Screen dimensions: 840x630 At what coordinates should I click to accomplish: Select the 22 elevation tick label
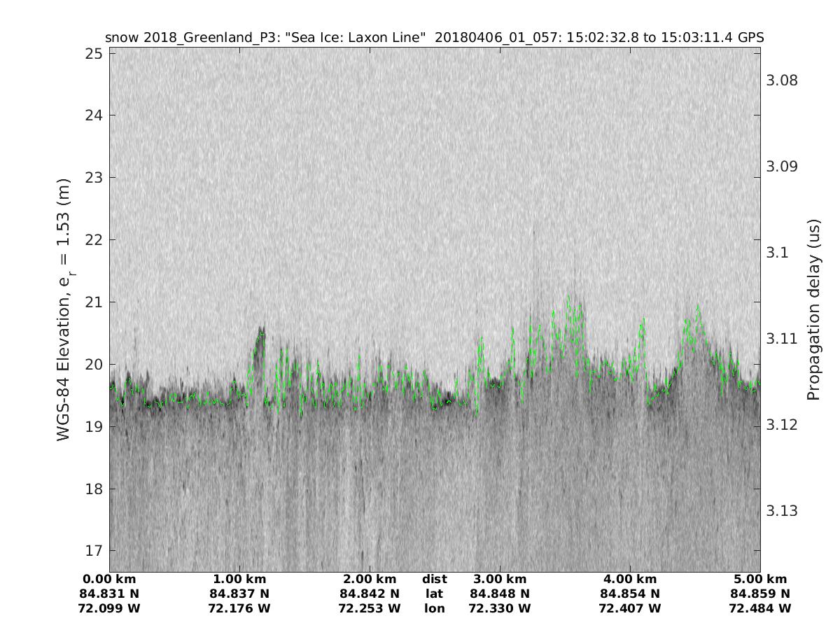click(x=94, y=240)
